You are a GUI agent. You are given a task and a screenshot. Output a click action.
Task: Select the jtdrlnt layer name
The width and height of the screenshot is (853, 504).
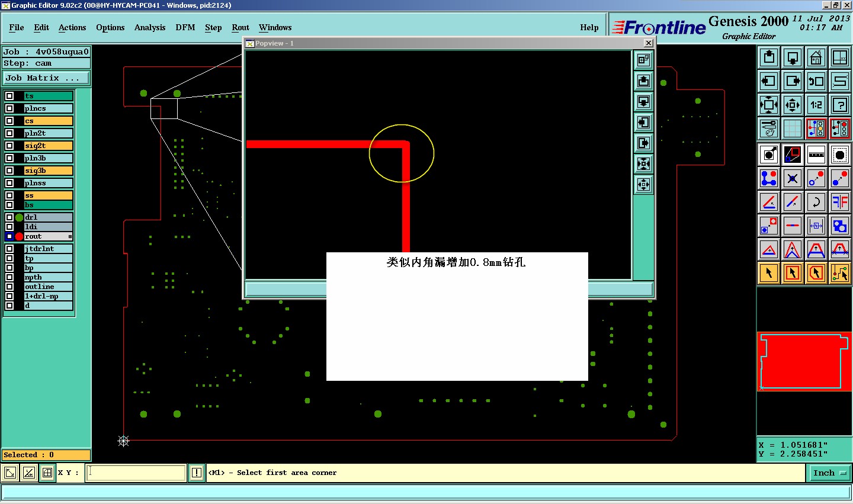coord(49,249)
